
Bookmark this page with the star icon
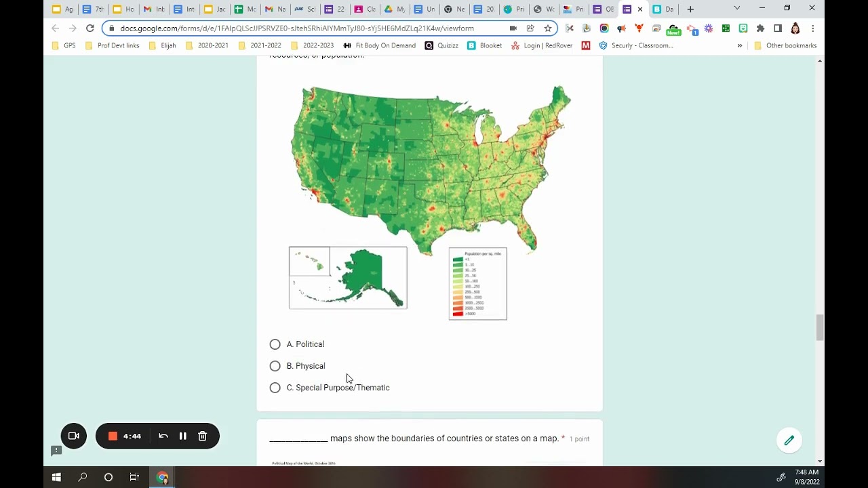[x=548, y=28]
